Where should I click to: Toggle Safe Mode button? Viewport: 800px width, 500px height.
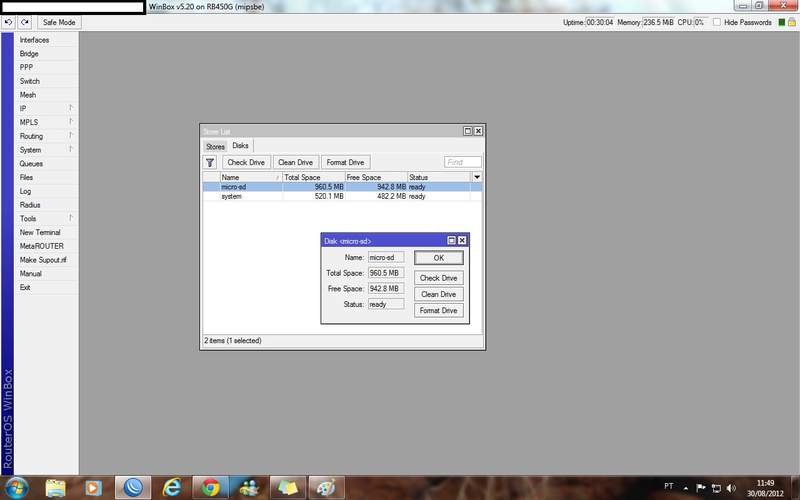pos(59,22)
